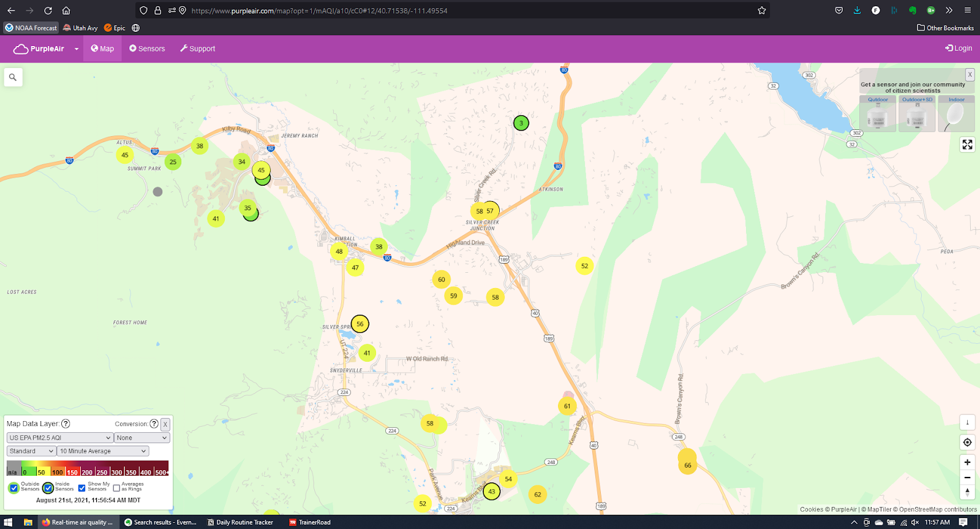Toggle fullscreen map view
The height and width of the screenshot is (529, 980).
click(967, 145)
